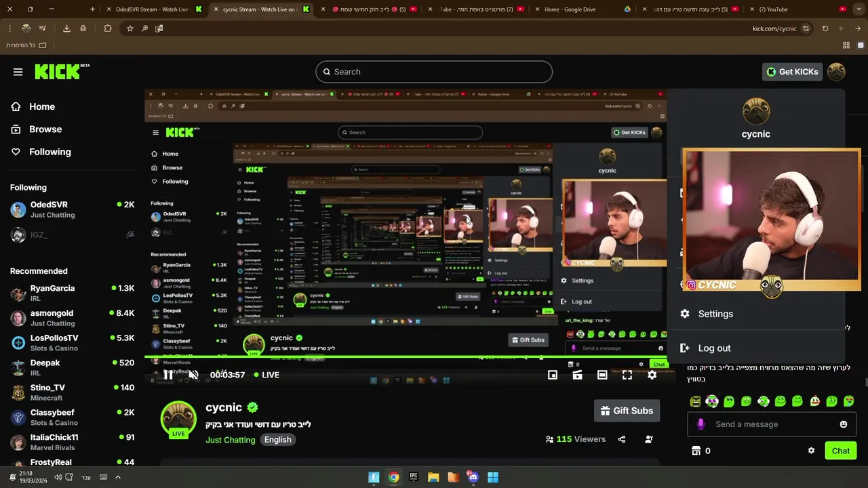
Task: Open chat settings gear
Action: click(811, 451)
